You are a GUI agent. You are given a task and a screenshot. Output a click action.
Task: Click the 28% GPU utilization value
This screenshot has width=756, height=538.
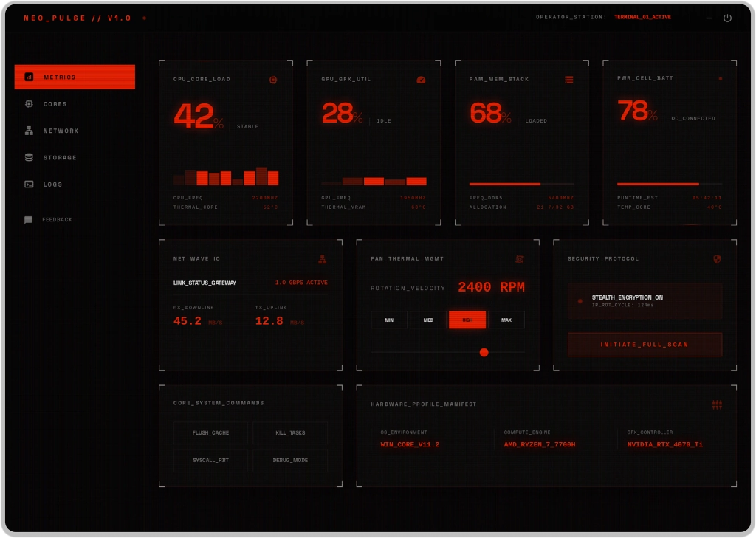point(342,114)
